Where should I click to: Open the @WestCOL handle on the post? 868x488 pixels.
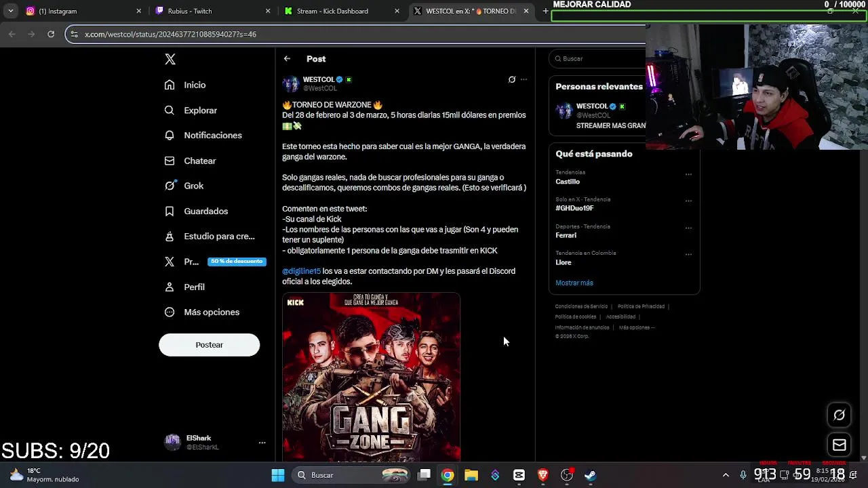tap(320, 88)
